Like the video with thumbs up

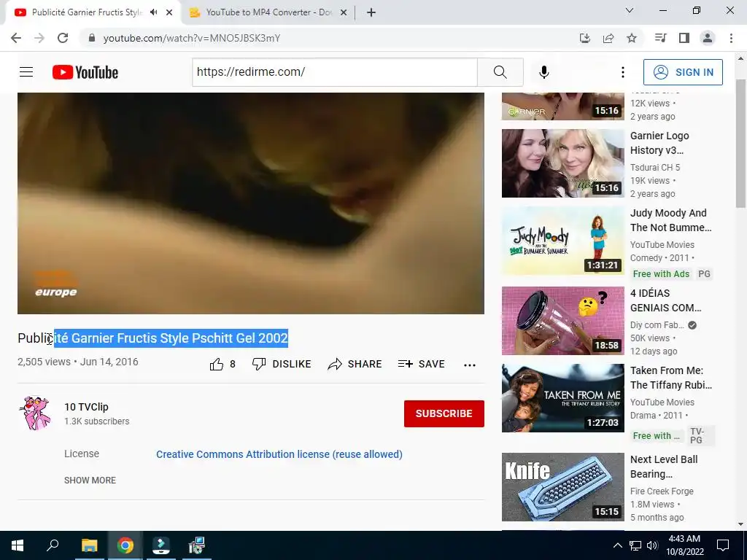pos(222,365)
